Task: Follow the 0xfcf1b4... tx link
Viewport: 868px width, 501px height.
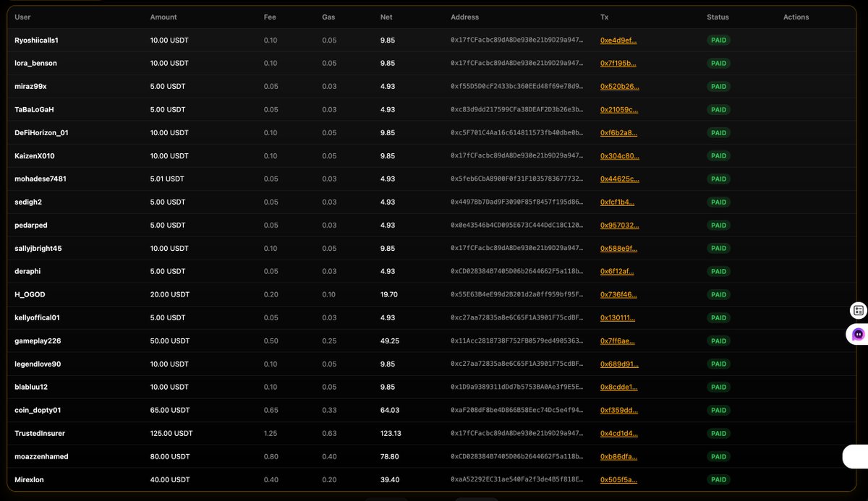Action: tap(618, 202)
